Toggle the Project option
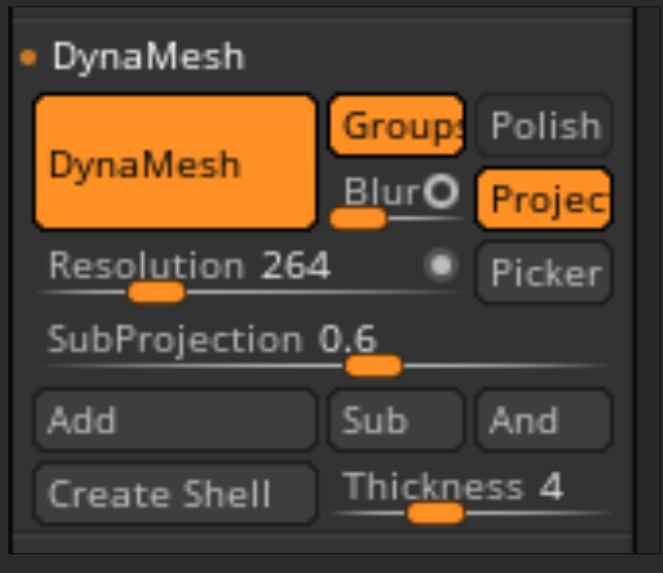663x573 pixels. click(x=544, y=200)
